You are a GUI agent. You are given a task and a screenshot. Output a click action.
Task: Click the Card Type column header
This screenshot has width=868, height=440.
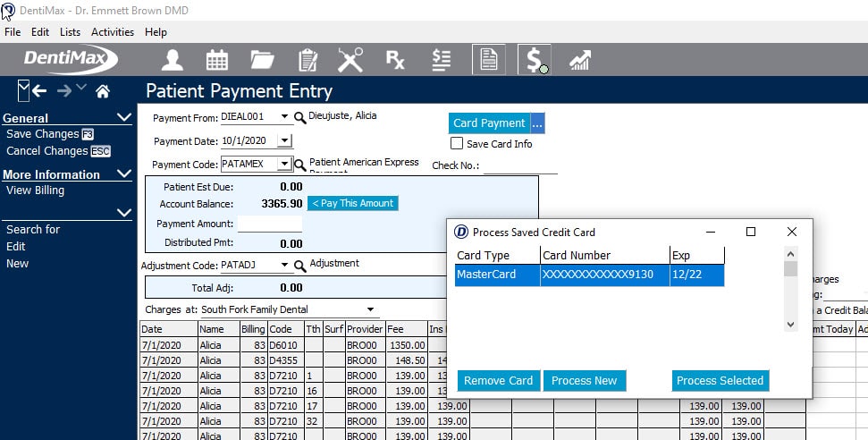click(497, 256)
